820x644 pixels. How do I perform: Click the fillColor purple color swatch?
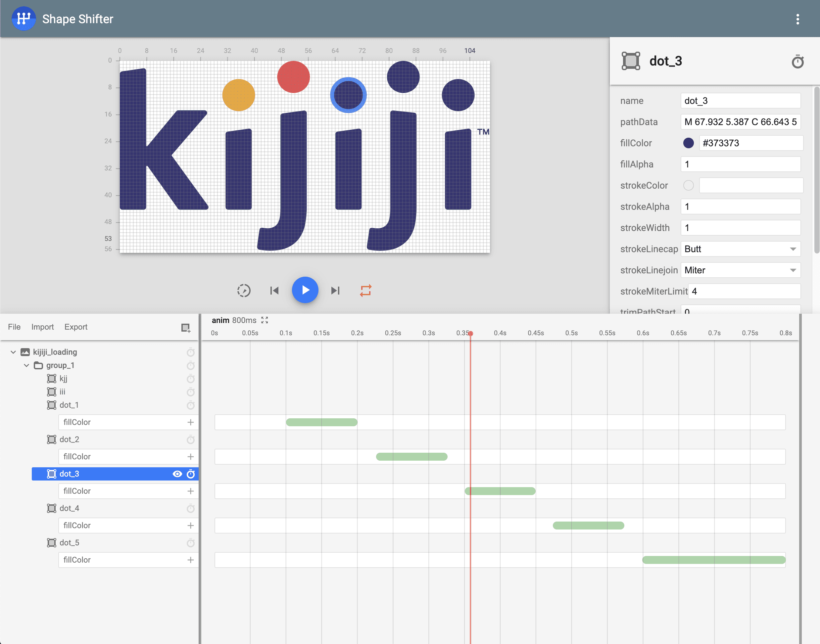pos(688,143)
